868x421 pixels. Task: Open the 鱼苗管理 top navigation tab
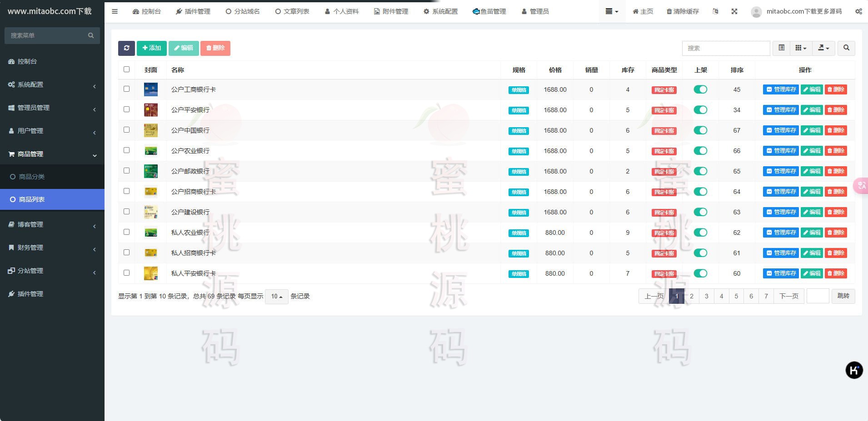click(x=489, y=11)
